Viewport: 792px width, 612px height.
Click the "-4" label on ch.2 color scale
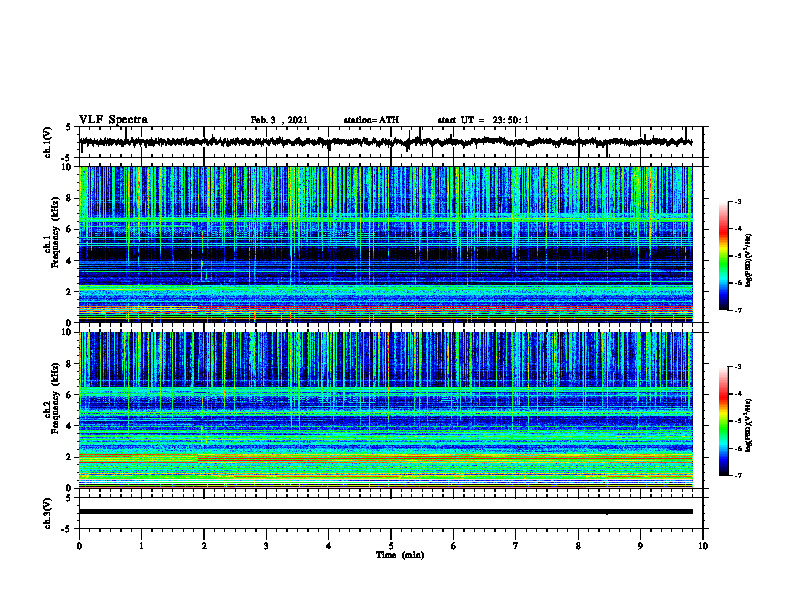[738, 394]
